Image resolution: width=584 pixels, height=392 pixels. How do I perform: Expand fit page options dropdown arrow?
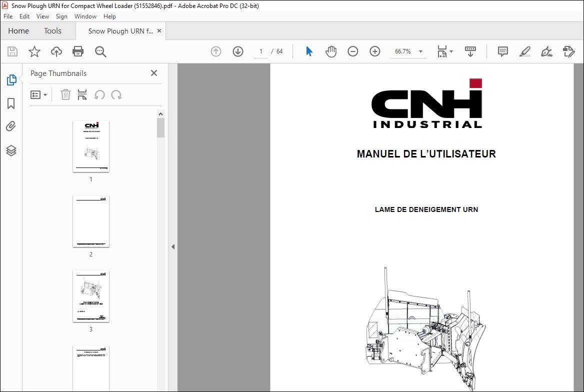(451, 51)
